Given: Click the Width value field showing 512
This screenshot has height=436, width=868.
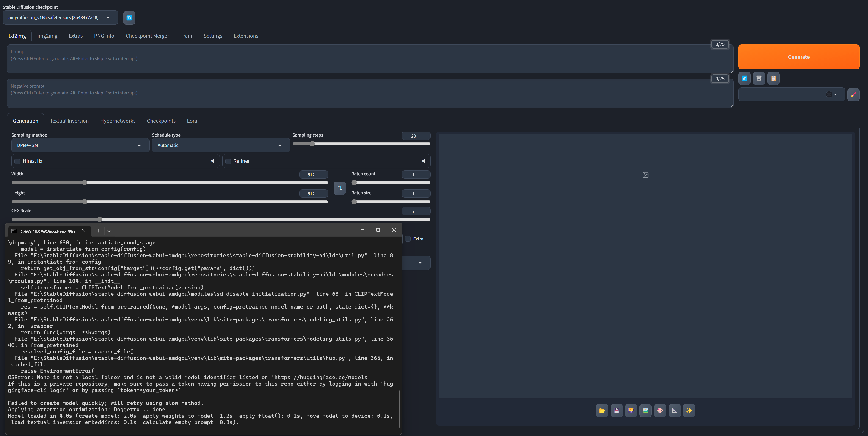Looking at the screenshot, I should point(313,174).
